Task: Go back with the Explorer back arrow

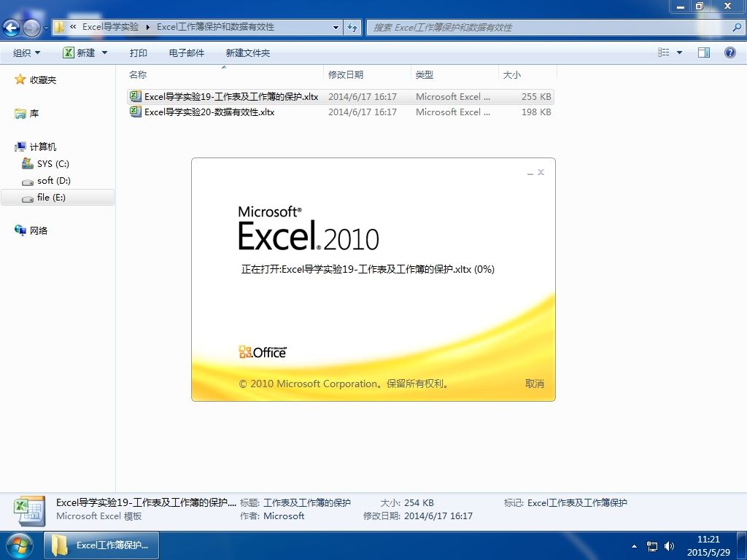Action: pyautogui.click(x=10, y=28)
